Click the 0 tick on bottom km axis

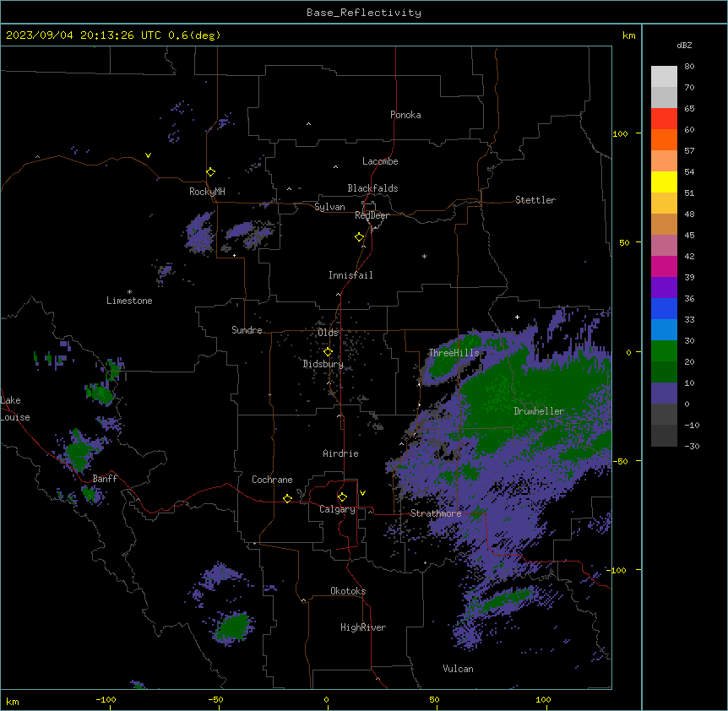coord(326,699)
